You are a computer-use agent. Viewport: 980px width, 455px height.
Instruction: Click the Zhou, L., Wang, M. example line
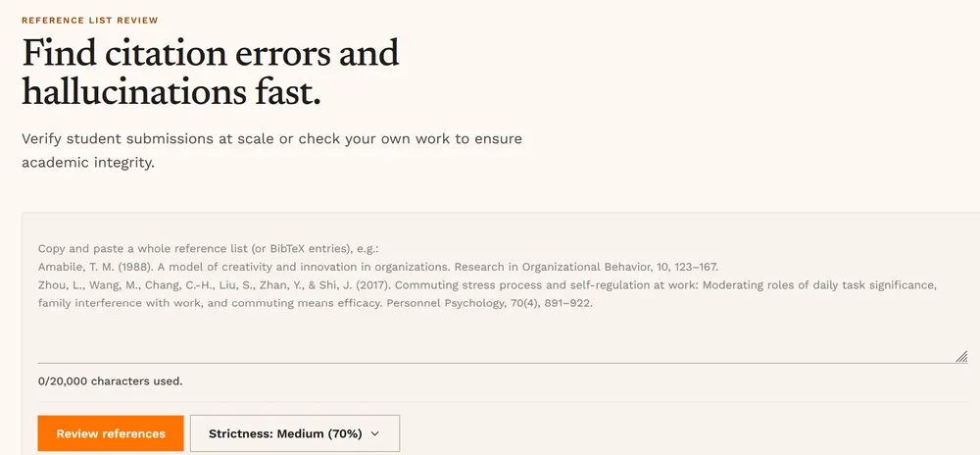[487, 294]
